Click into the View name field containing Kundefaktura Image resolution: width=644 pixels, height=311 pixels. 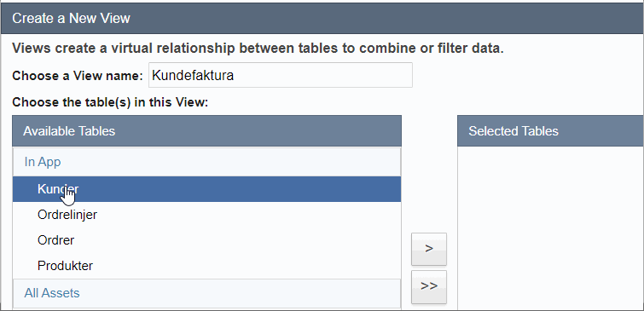coord(281,75)
